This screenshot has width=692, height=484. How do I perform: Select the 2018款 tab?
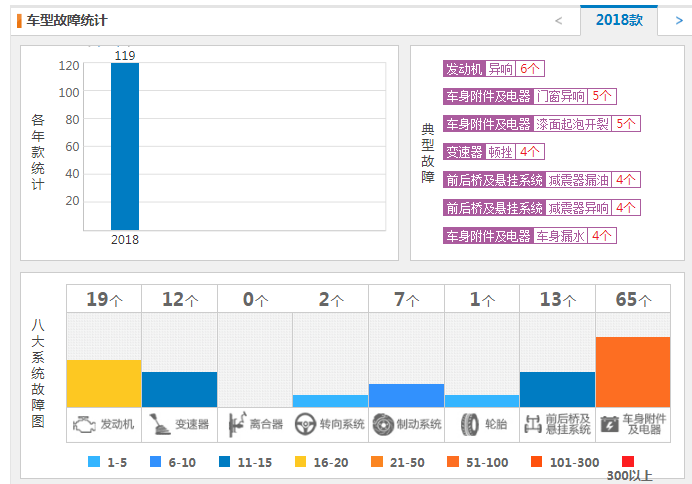click(619, 20)
